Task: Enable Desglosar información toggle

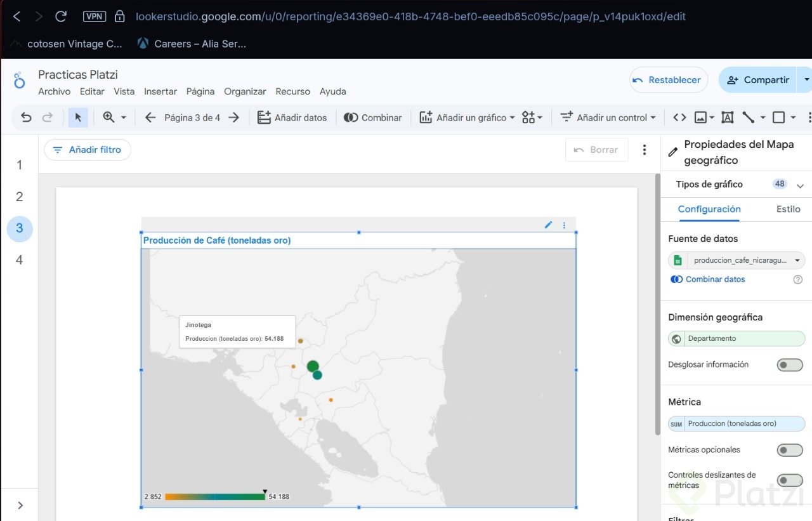Action: 790,365
